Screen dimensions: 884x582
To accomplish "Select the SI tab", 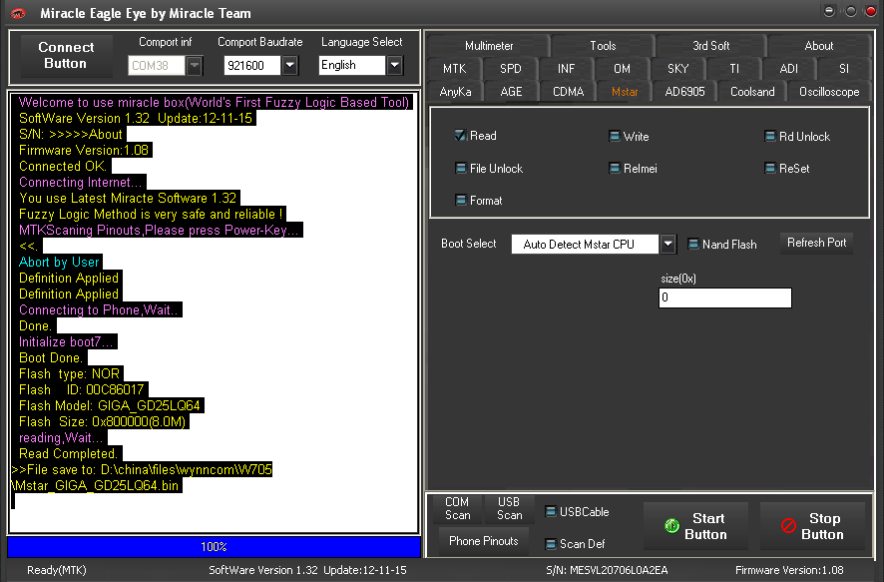I will tap(843, 69).
